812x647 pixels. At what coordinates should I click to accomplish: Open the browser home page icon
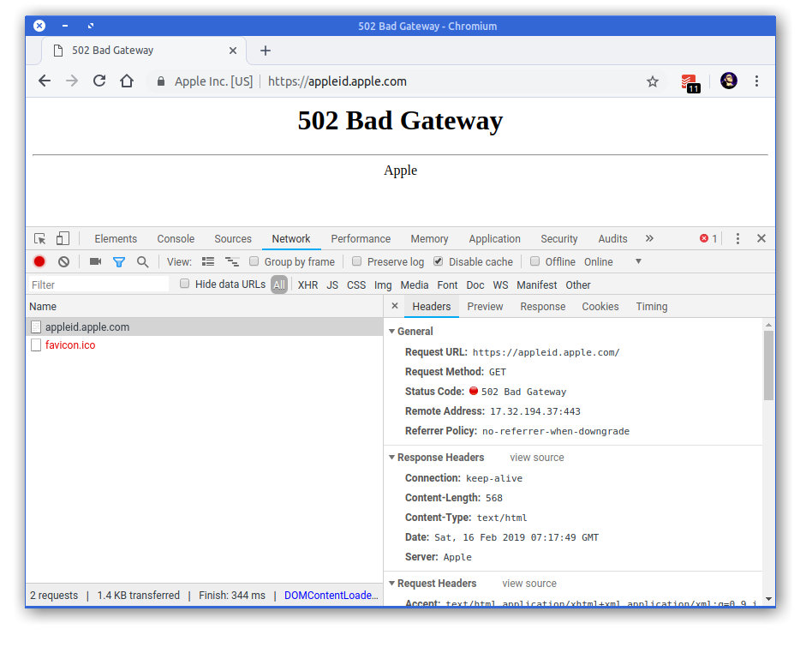[x=127, y=81]
